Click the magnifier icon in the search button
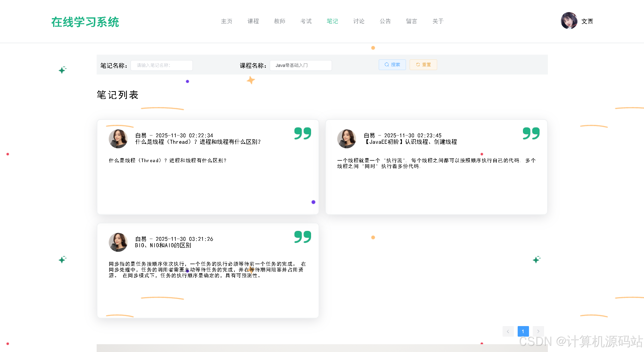The height and width of the screenshot is (352, 644). 387,65
